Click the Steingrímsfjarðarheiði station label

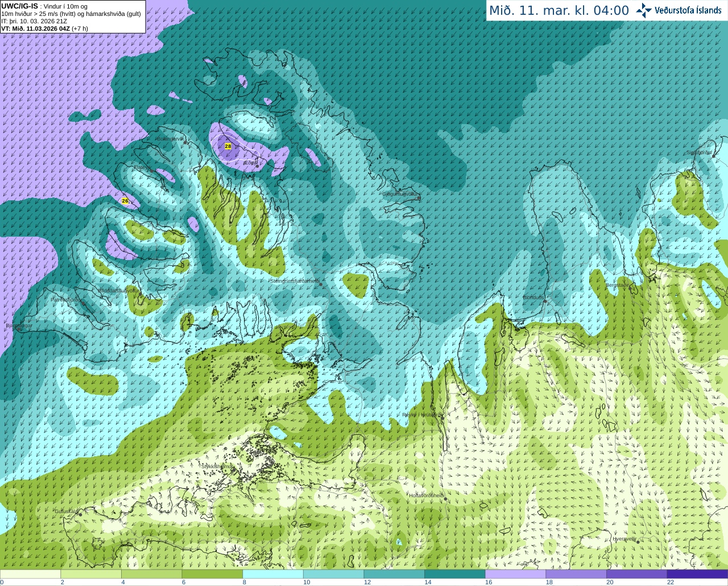[x=295, y=281]
